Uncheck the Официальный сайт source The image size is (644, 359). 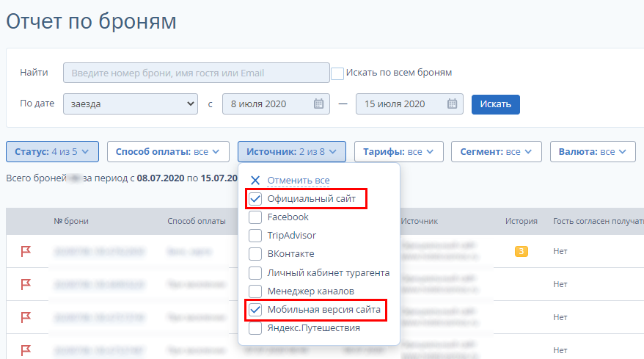coord(256,199)
